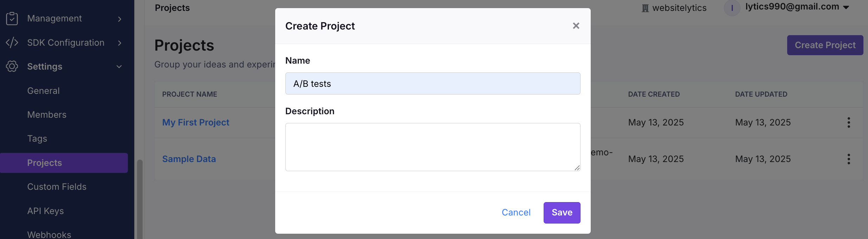868x239 pixels.
Task: Save the new project
Action: tap(562, 213)
